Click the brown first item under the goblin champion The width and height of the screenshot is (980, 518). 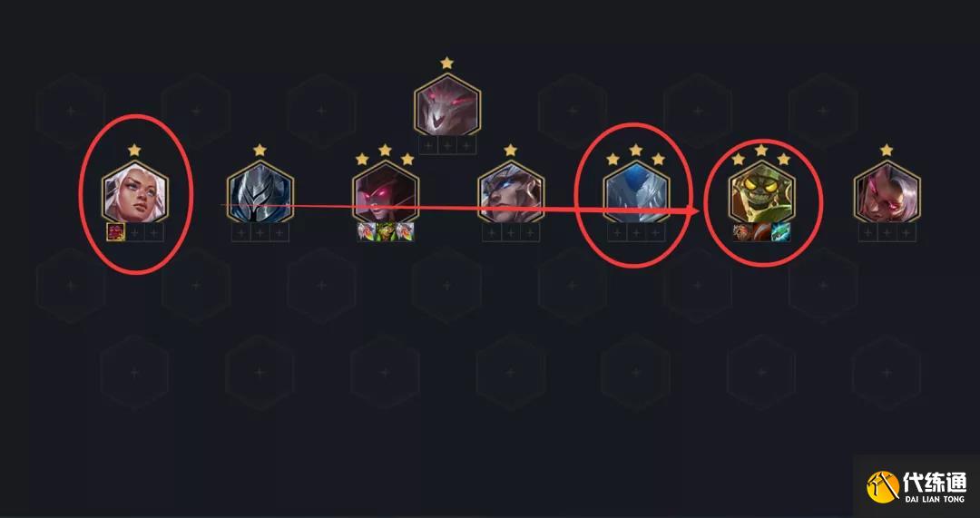[742, 232]
